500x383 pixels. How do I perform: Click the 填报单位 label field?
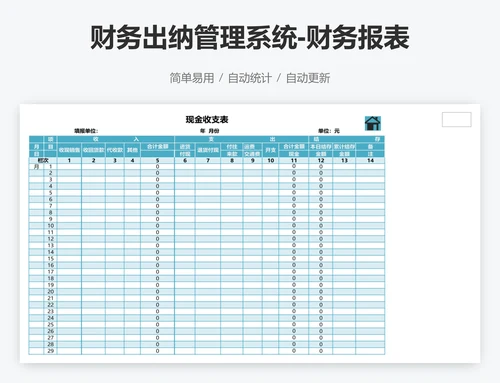pyautogui.click(x=86, y=131)
